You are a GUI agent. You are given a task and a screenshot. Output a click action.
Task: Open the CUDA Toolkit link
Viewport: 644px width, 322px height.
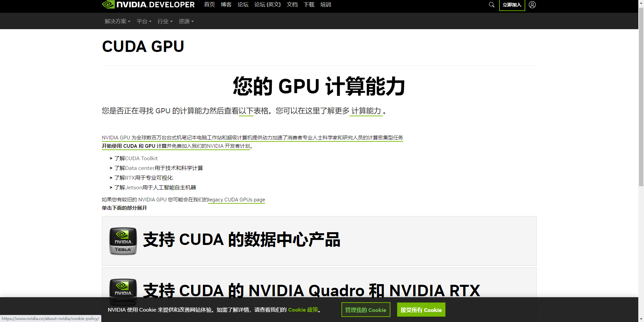pyautogui.click(x=141, y=158)
